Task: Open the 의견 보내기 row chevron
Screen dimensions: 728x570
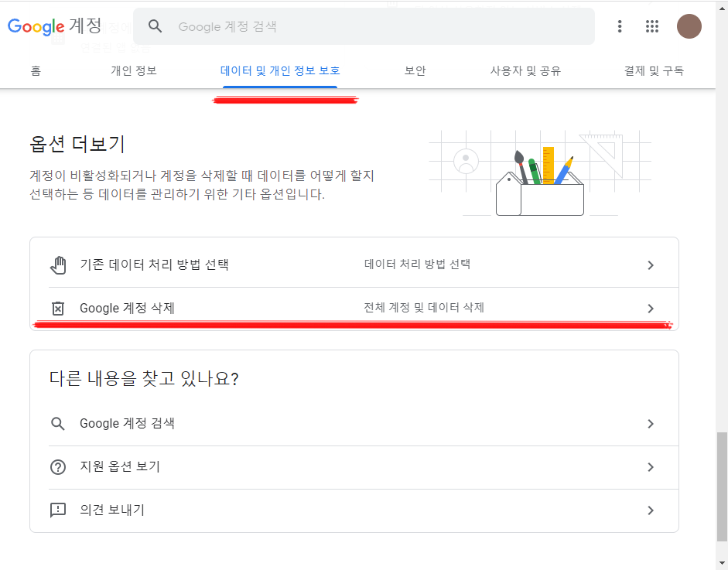Action: pyautogui.click(x=651, y=510)
